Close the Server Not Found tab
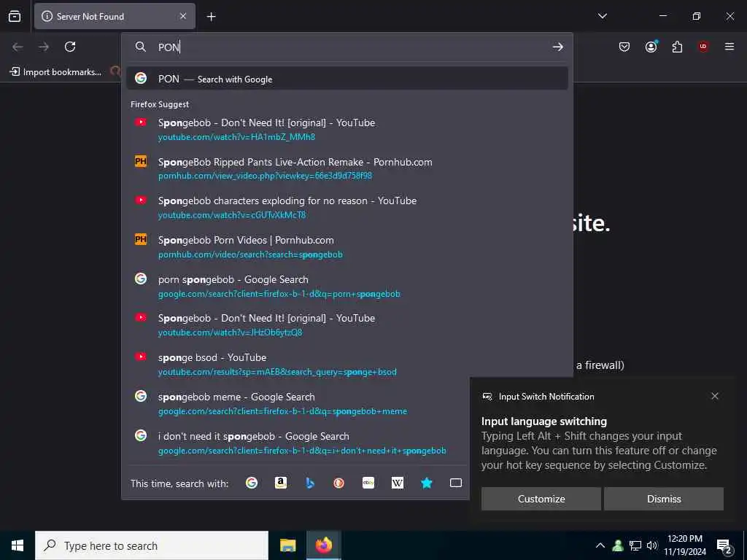 (183, 16)
